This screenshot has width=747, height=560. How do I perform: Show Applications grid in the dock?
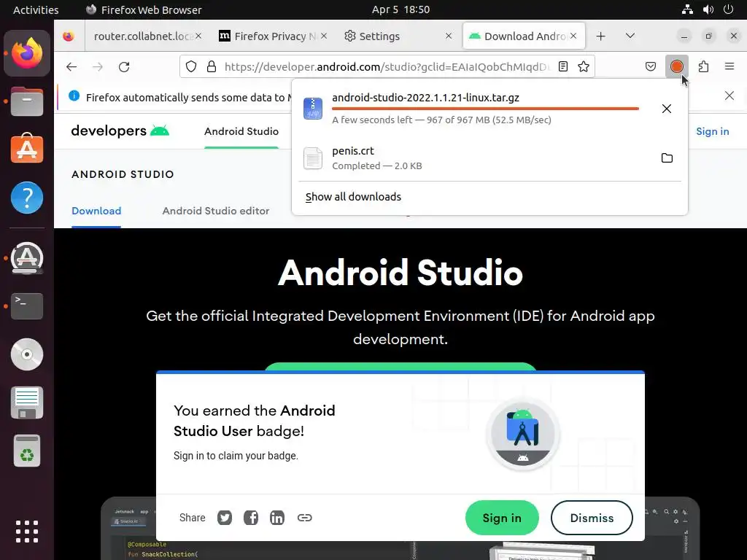tap(27, 532)
